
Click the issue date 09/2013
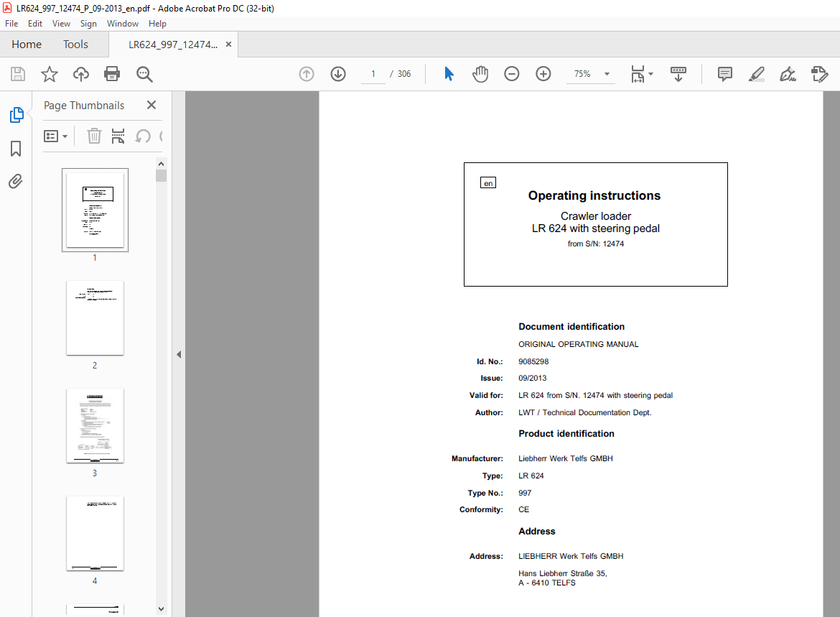pos(533,379)
